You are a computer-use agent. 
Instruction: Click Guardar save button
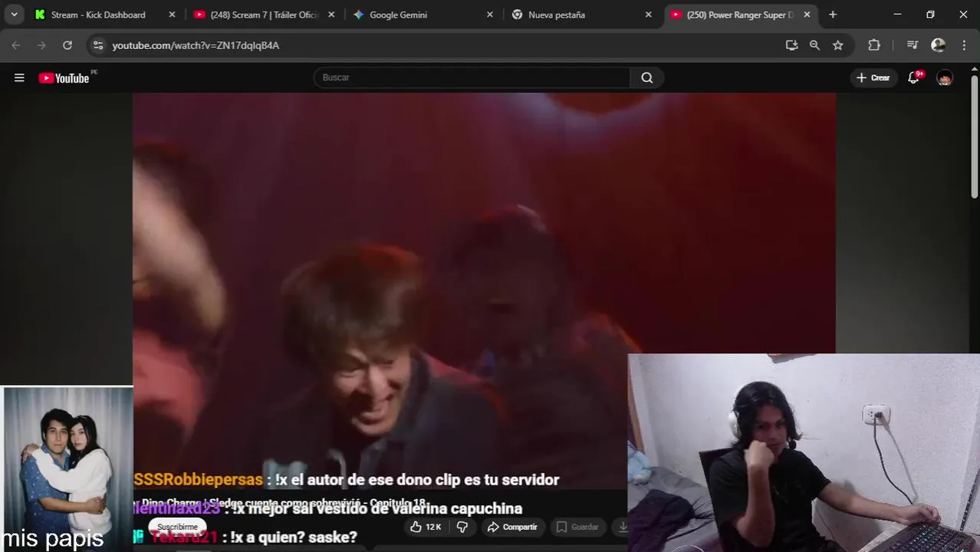577,527
